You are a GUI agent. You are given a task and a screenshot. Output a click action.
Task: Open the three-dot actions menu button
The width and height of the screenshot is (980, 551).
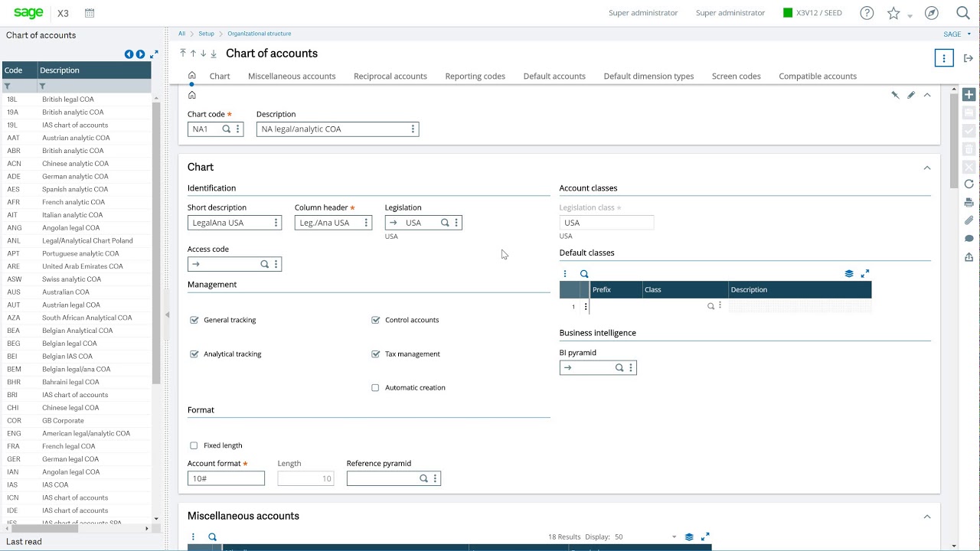click(x=944, y=58)
